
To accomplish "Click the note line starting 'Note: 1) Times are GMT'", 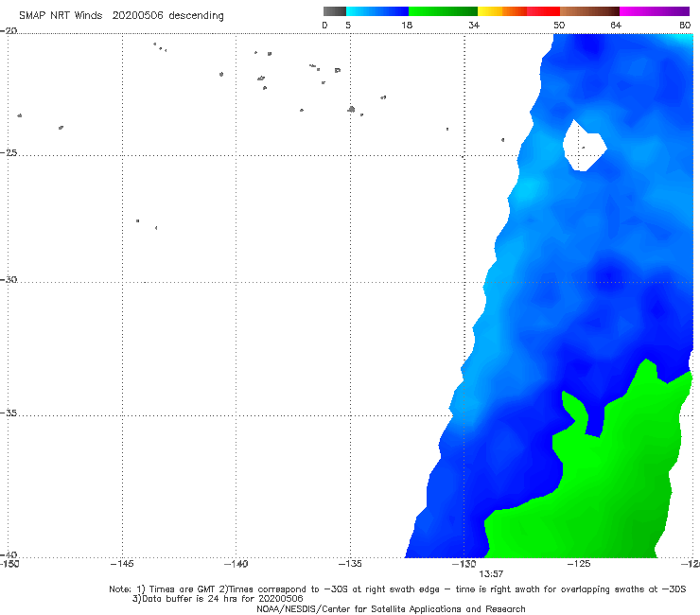I will click(x=397, y=589).
